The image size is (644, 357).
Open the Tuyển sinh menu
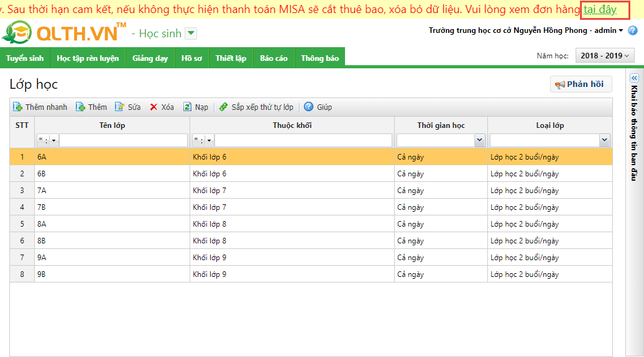pos(25,58)
